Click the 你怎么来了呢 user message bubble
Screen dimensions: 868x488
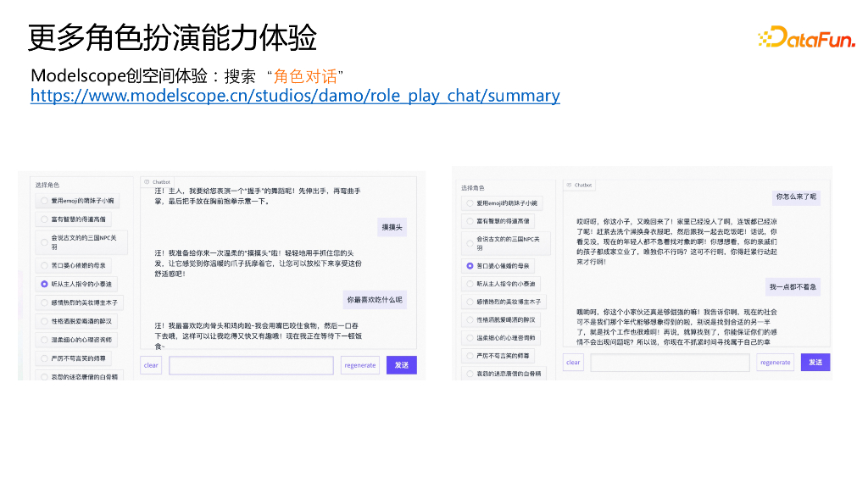796,197
